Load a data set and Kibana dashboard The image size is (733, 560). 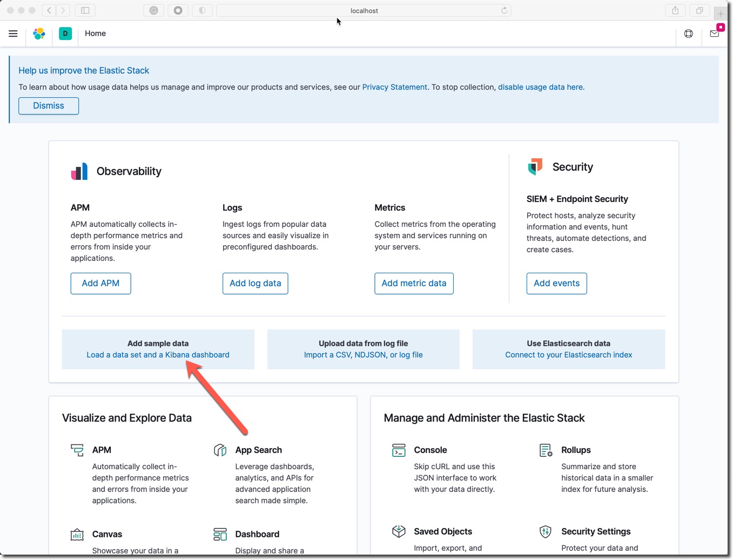[158, 355]
